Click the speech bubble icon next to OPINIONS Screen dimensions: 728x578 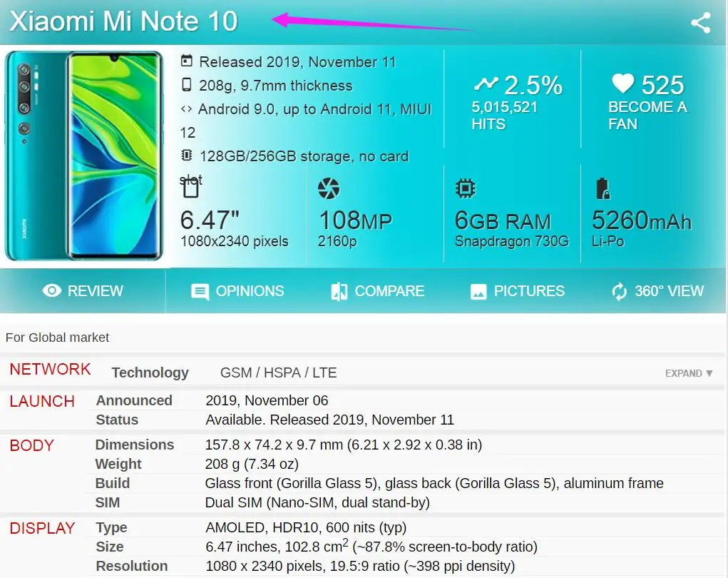coord(200,292)
